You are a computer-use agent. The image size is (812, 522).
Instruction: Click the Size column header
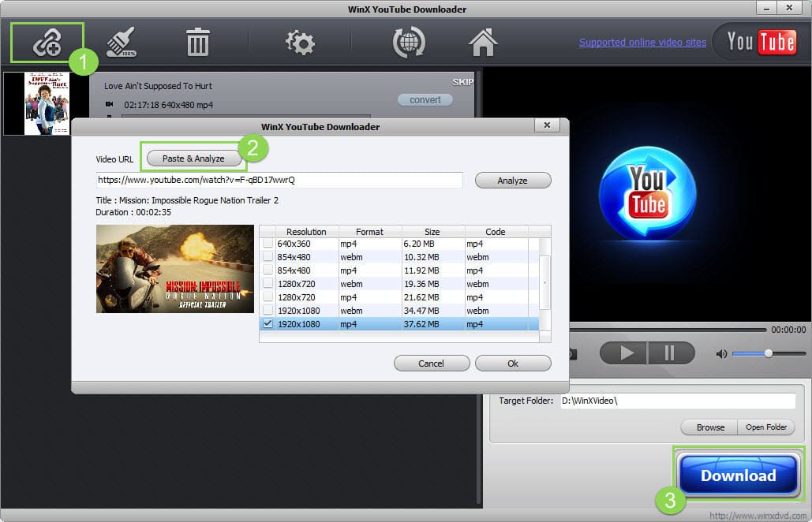(x=433, y=231)
